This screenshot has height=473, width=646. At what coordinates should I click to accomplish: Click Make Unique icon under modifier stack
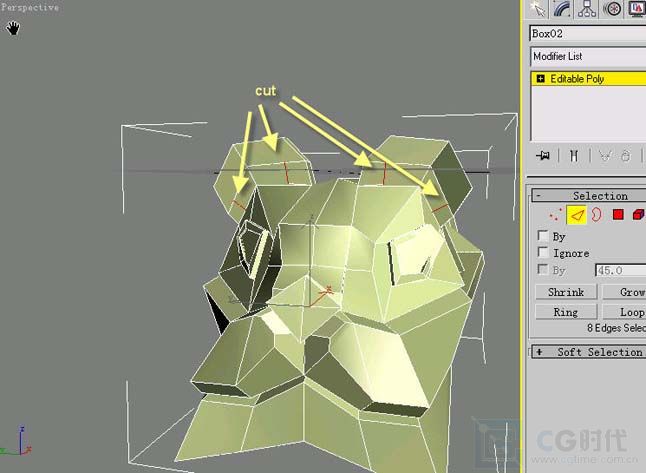click(604, 156)
